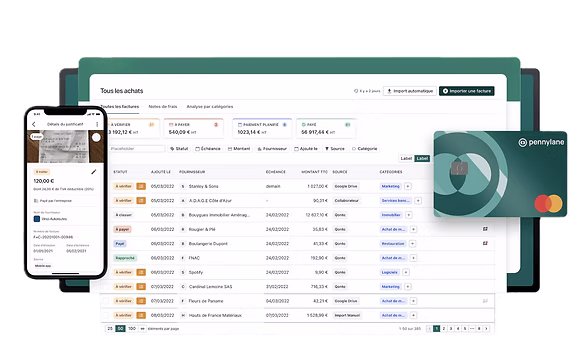This screenshot has width=584, height=364.
Task: Click the Collaborateur source in A.D.A.G.E row
Action: (x=346, y=201)
